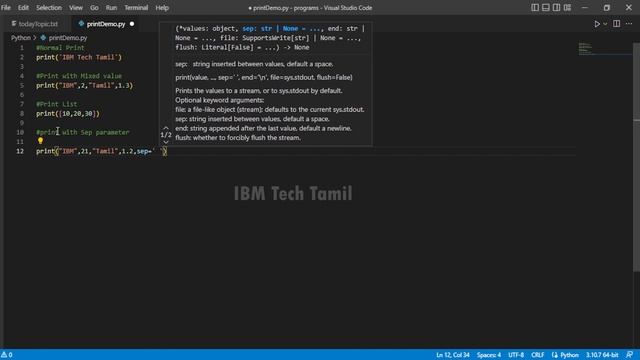Click printDemo.py in the breadcrumb
The width and height of the screenshot is (640, 360).
click(x=68, y=38)
